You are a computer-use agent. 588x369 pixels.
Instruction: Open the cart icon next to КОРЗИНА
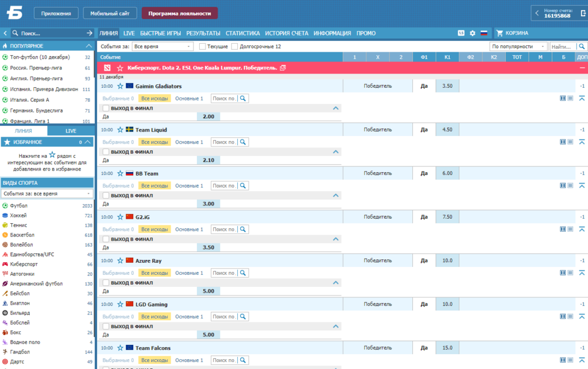(x=500, y=33)
